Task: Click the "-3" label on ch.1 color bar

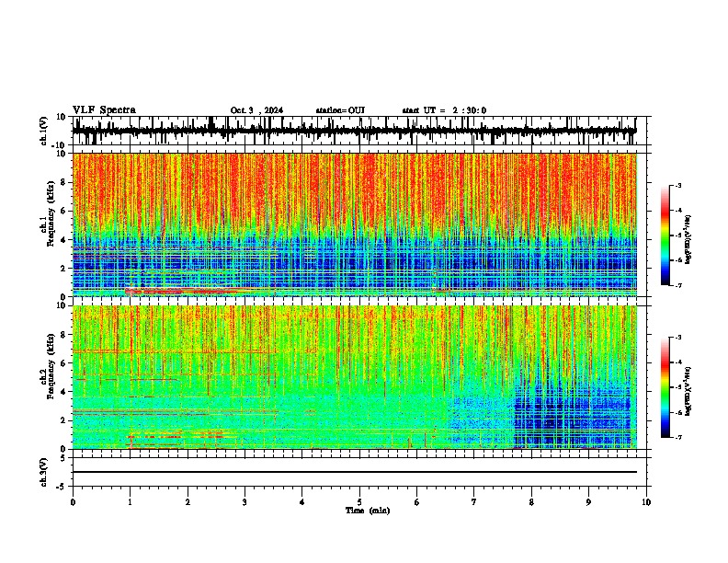Action: click(x=677, y=186)
